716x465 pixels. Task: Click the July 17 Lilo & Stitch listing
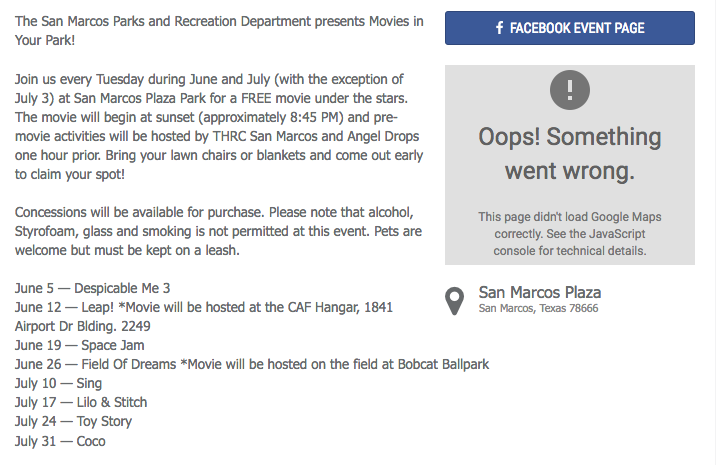[x=81, y=402]
